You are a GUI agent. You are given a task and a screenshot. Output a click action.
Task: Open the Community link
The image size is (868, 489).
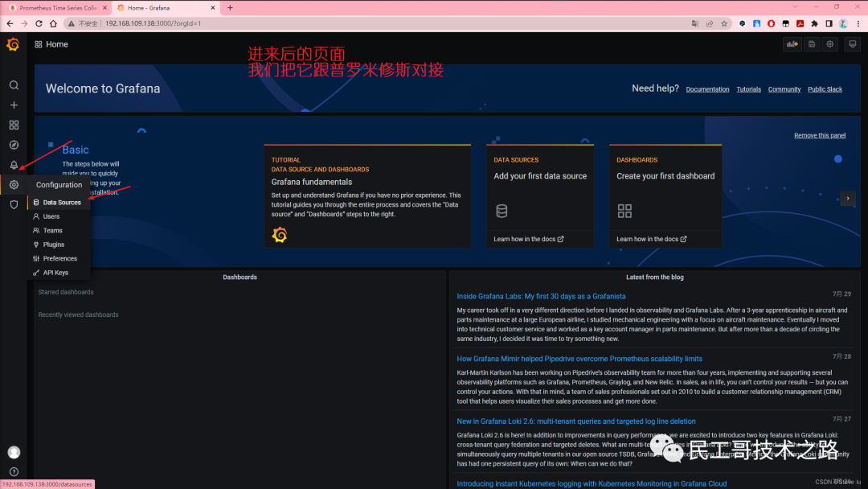click(784, 89)
